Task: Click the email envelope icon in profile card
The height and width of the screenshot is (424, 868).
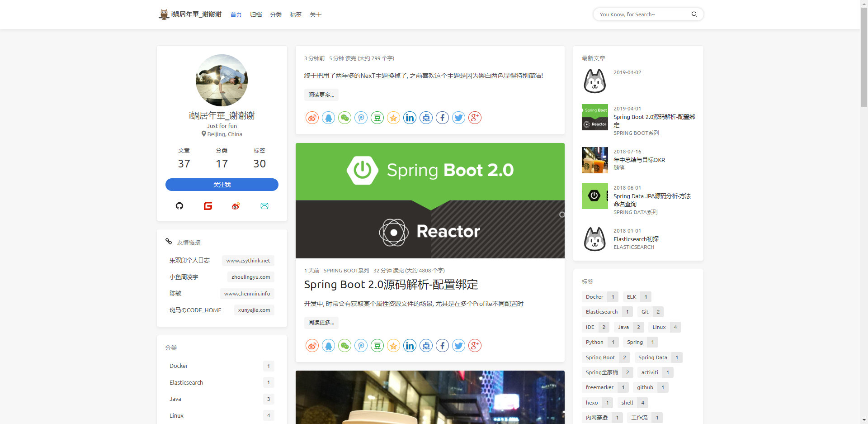Action: (264, 206)
